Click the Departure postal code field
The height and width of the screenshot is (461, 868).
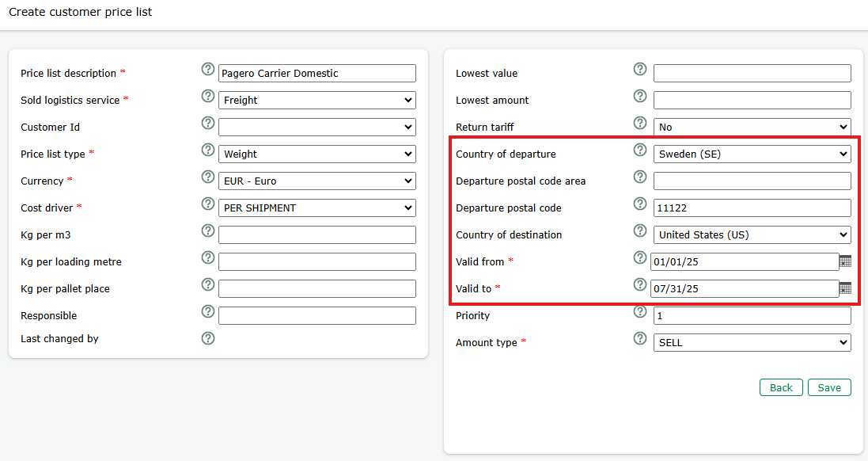coord(752,208)
